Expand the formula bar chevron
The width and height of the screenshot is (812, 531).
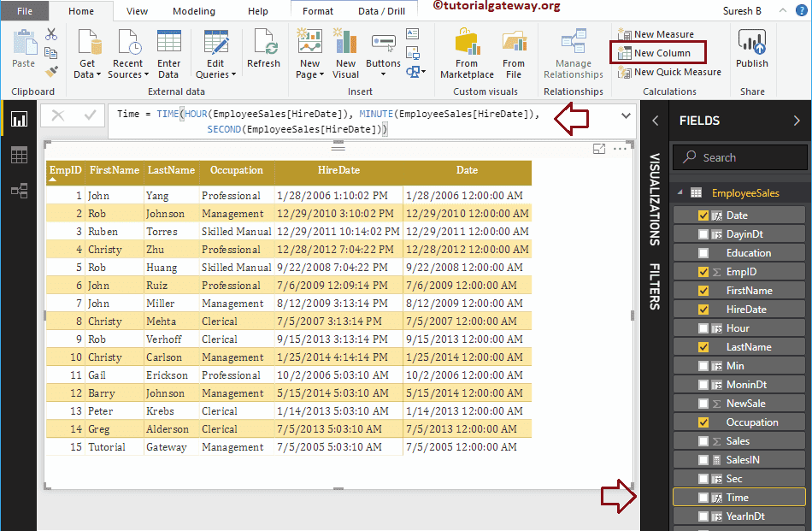626,115
